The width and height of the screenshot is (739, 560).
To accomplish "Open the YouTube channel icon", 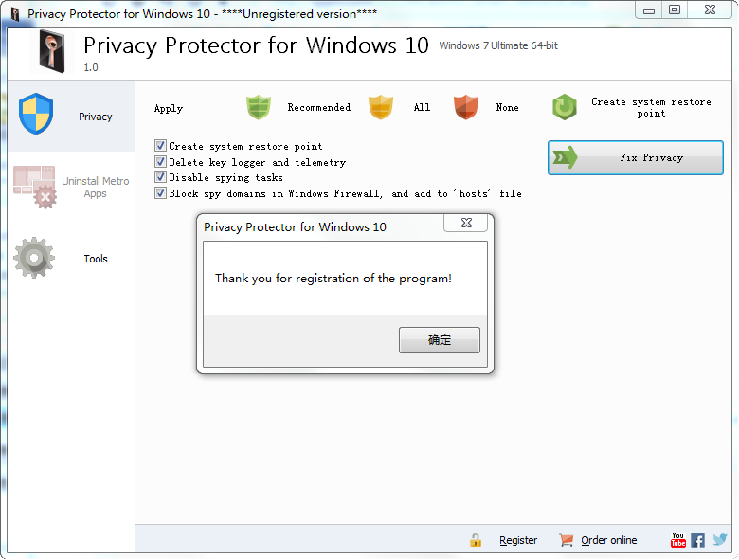I will 677,540.
